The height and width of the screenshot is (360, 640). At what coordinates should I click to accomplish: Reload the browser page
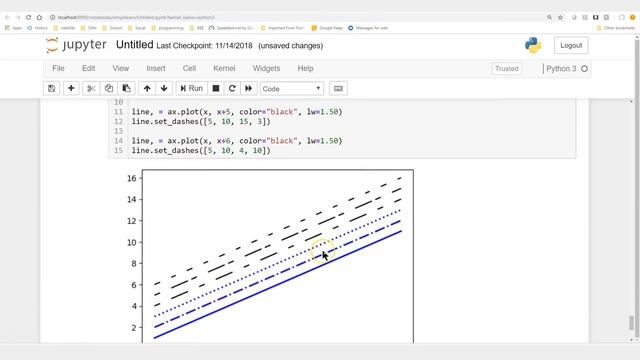tap(29, 18)
